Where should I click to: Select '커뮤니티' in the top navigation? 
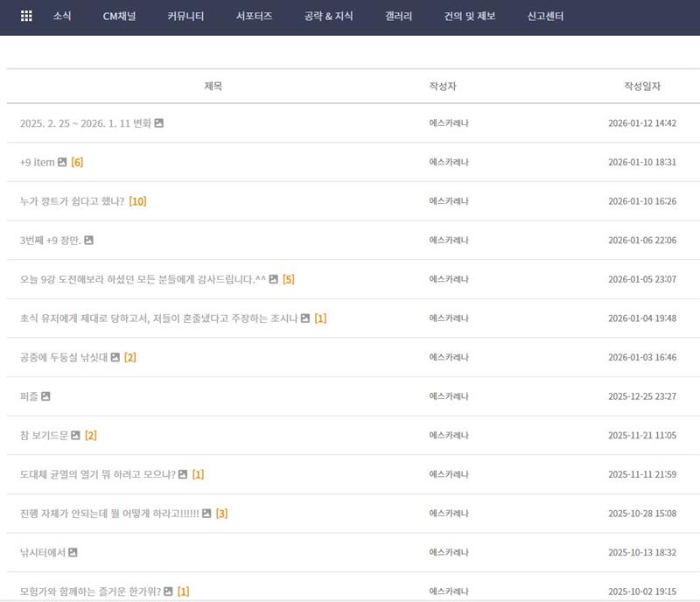[185, 17]
